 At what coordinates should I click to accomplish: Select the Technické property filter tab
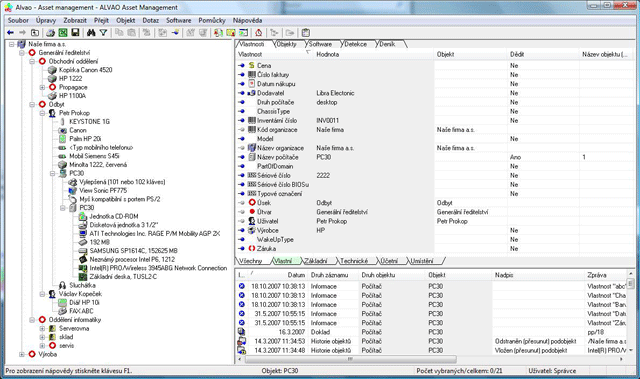(354, 261)
